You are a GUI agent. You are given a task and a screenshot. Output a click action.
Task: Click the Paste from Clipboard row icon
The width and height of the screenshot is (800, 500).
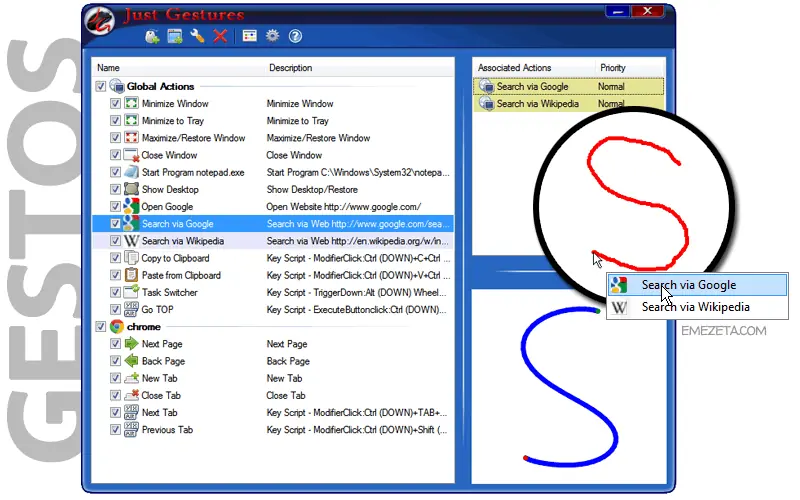(131, 275)
